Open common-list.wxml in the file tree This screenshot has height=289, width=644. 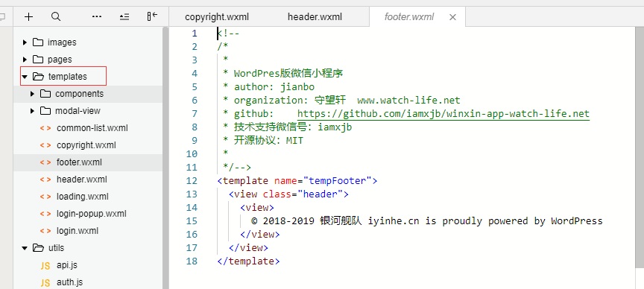pos(92,128)
